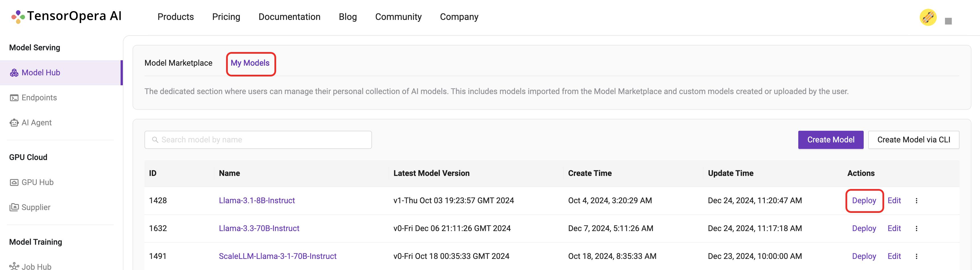The width and height of the screenshot is (980, 270).
Task: Click the Create Model button
Action: 830,140
